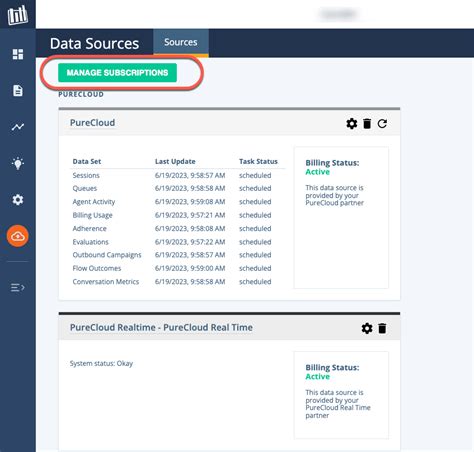Click the app logo at top left
Screen dimensions: 474x452
[18, 15]
